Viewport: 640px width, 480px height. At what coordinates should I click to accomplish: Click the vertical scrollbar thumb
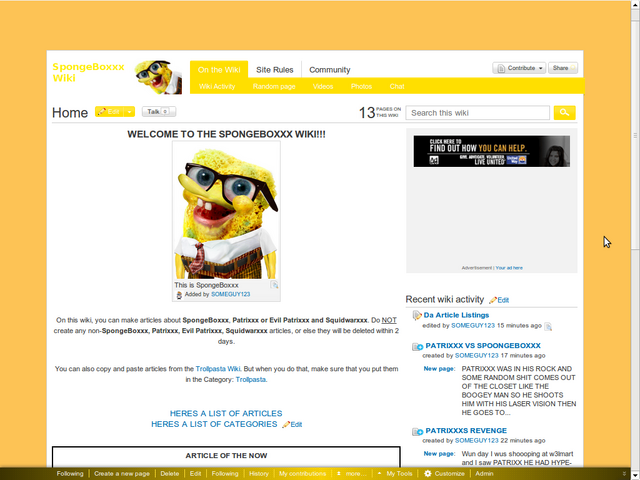635,136
